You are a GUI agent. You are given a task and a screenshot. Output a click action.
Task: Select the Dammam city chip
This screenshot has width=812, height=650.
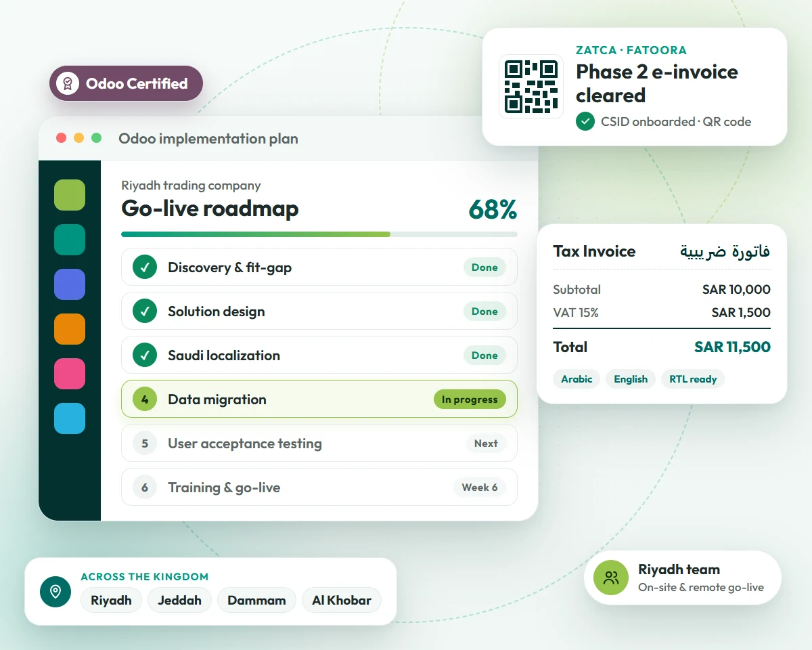pos(256,601)
